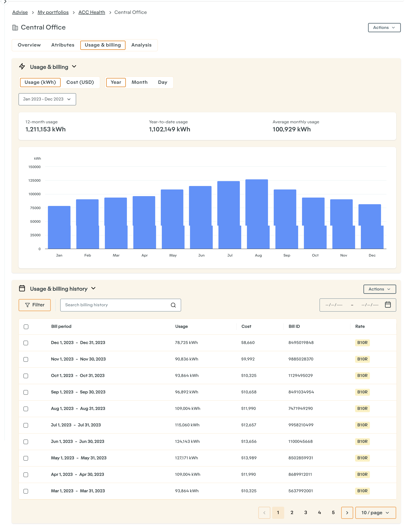Switch to the Analysis tab
The width and height of the screenshot is (406, 532).
(141, 45)
